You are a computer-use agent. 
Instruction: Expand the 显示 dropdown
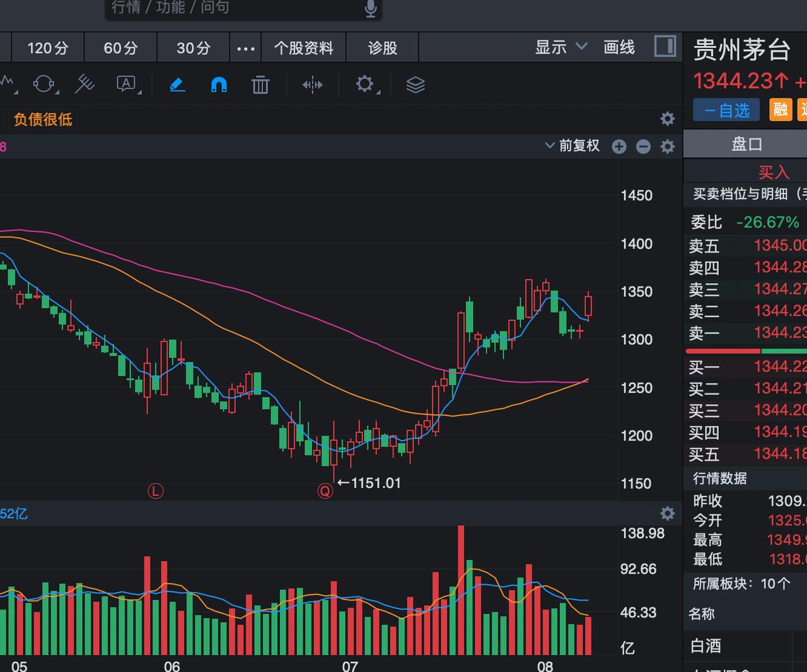coord(561,47)
